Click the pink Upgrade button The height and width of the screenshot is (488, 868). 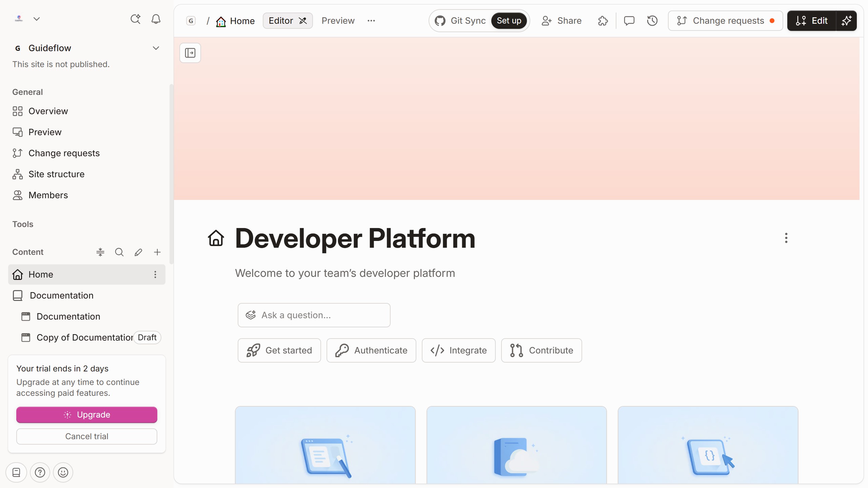pyautogui.click(x=87, y=415)
